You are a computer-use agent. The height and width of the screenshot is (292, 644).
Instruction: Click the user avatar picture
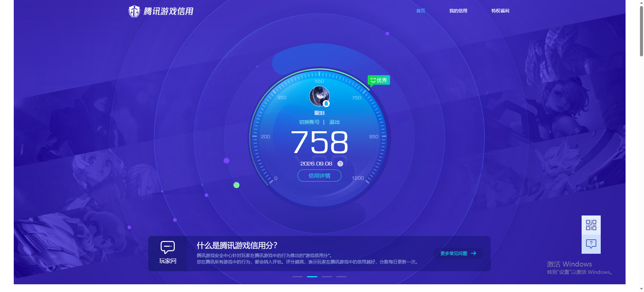coord(319,96)
